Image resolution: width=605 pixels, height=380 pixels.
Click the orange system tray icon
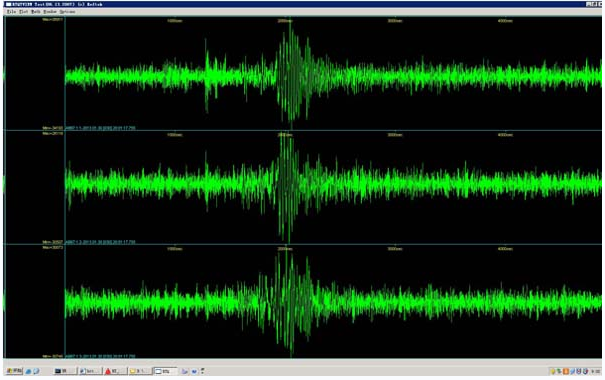pyautogui.click(x=566, y=371)
